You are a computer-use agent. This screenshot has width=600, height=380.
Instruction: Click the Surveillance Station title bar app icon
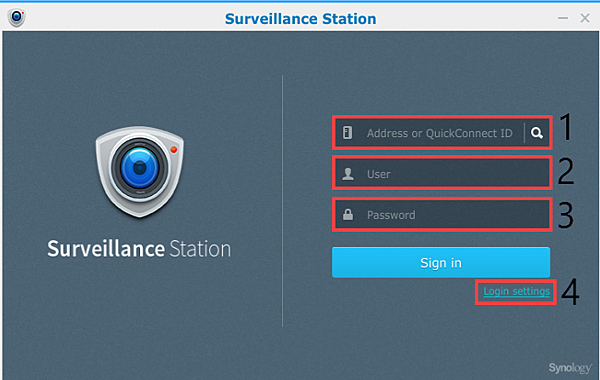pos(16,18)
